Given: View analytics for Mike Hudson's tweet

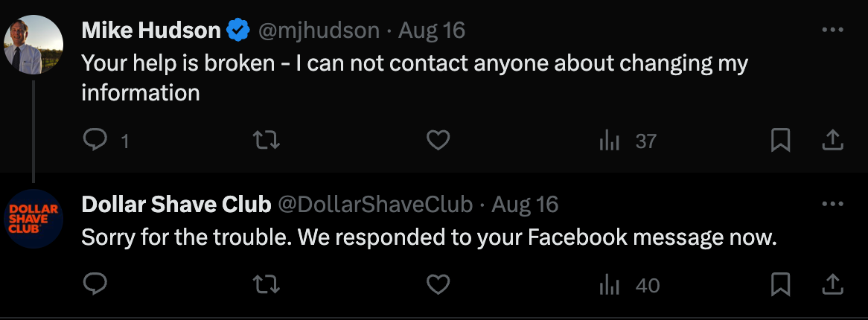Looking at the screenshot, I should 610,141.
